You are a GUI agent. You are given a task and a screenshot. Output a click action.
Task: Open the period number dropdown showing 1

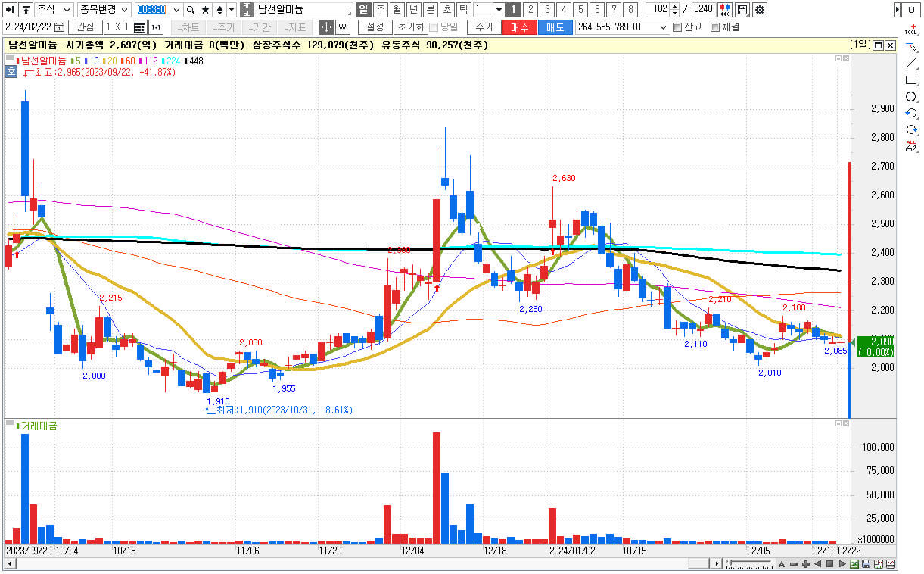pos(498,10)
